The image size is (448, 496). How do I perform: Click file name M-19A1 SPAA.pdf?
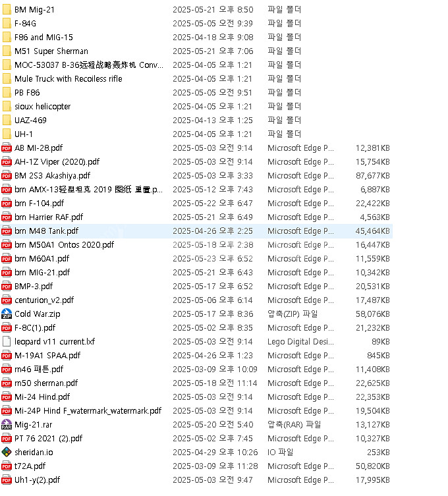click(47, 356)
